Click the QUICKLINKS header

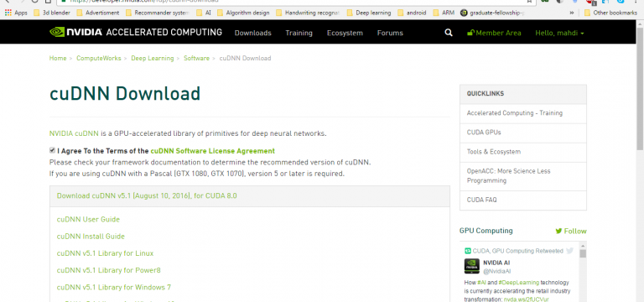[523, 94]
